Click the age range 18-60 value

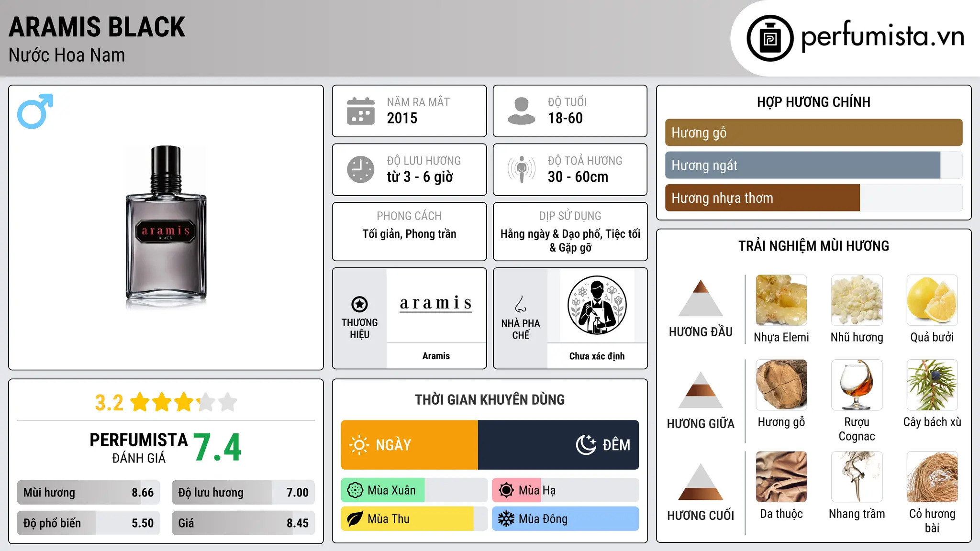point(565,118)
